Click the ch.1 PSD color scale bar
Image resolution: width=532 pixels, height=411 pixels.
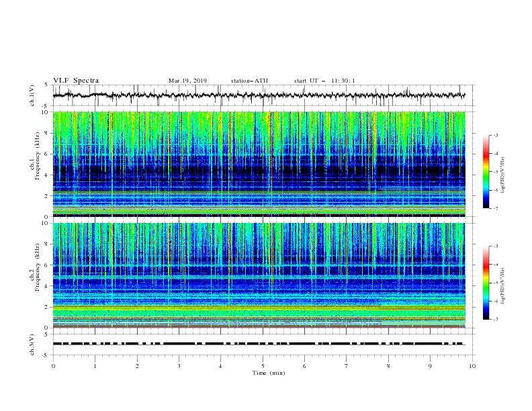[x=486, y=172]
